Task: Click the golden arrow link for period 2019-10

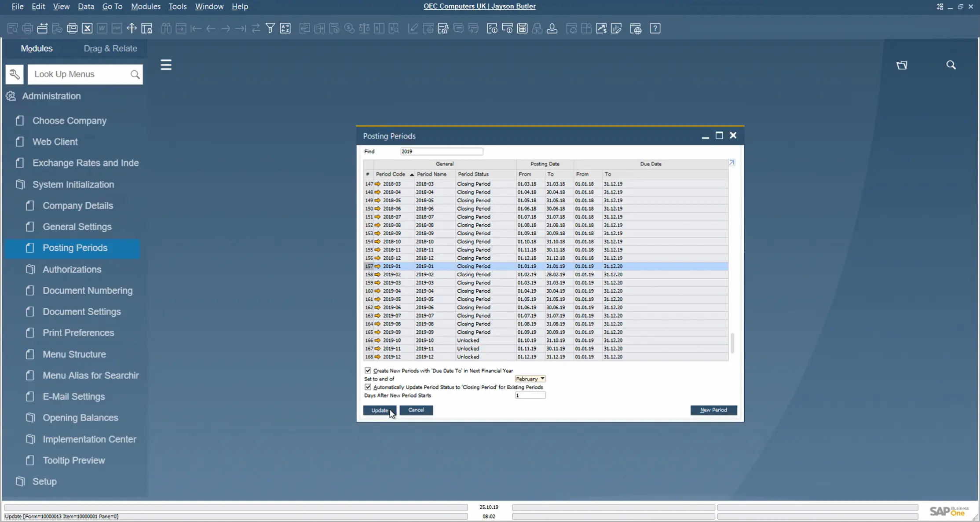Action: [x=377, y=340]
